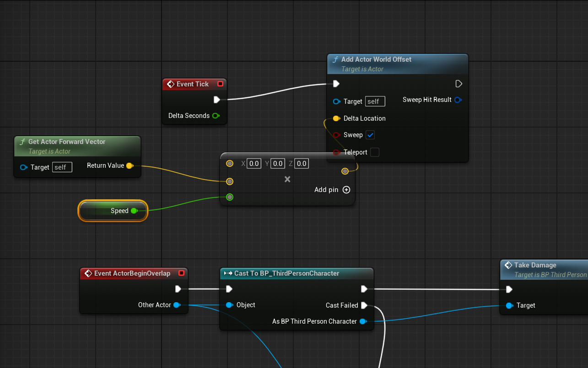This screenshot has height=368, width=588.
Task: Click the multiply node Z value field
Action: (x=301, y=163)
